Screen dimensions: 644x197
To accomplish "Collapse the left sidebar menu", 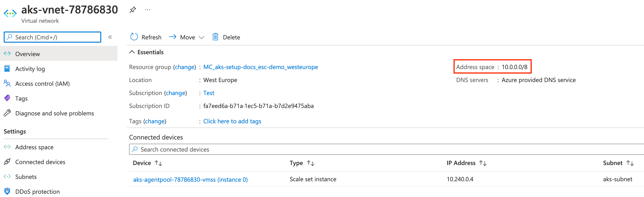I will [x=110, y=37].
